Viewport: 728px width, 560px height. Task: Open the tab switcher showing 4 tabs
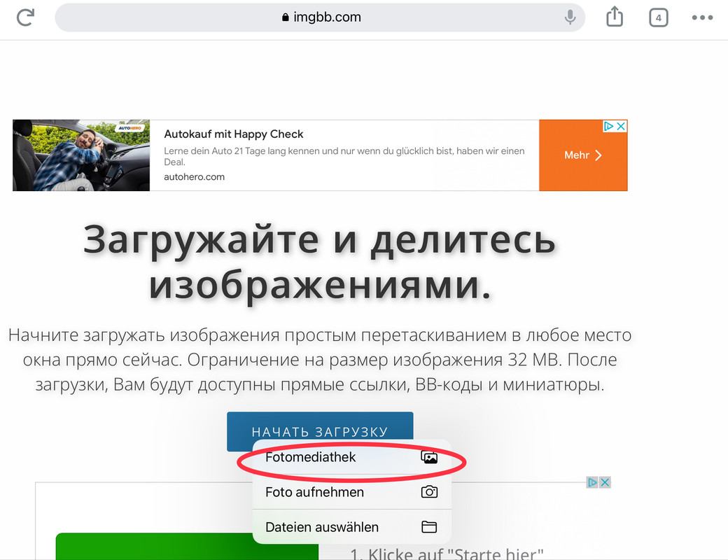(x=659, y=17)
